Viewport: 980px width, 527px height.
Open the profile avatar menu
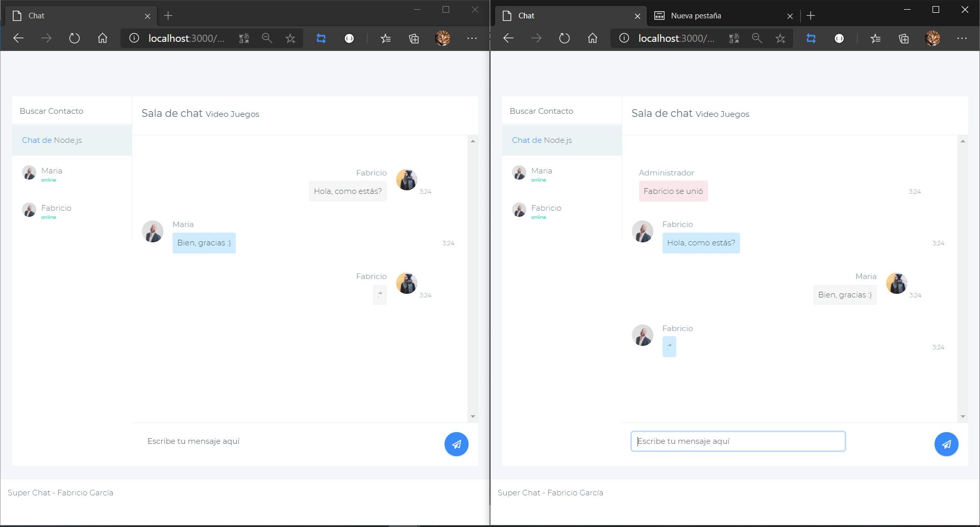[443, 38]
